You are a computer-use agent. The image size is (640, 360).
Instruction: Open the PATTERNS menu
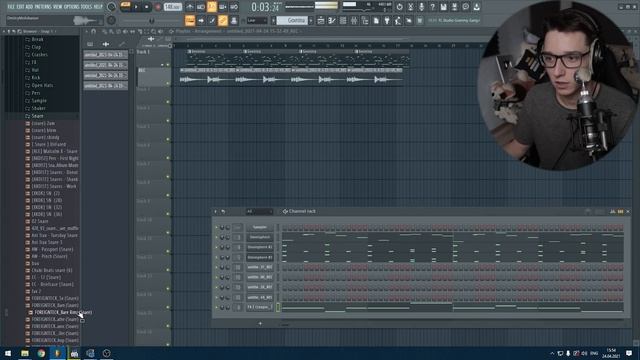click(42, 7)
